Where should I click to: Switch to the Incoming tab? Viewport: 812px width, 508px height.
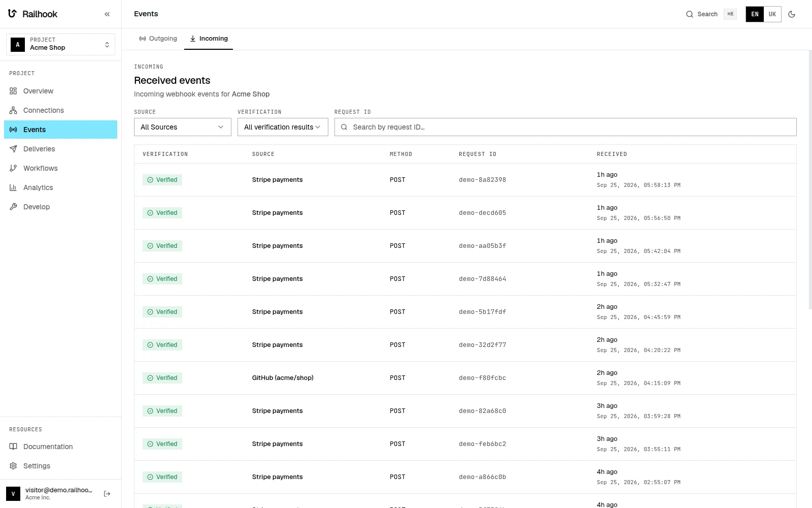point(209,39)
